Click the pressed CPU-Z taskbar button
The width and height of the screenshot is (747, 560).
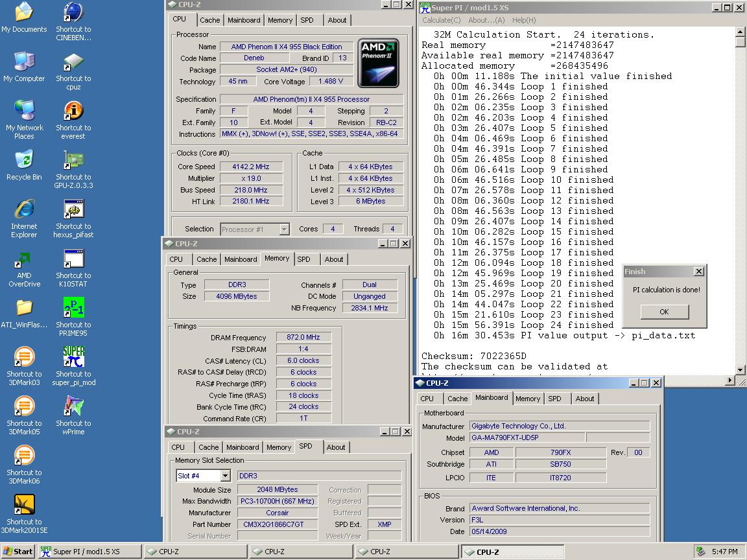(512, 552)
